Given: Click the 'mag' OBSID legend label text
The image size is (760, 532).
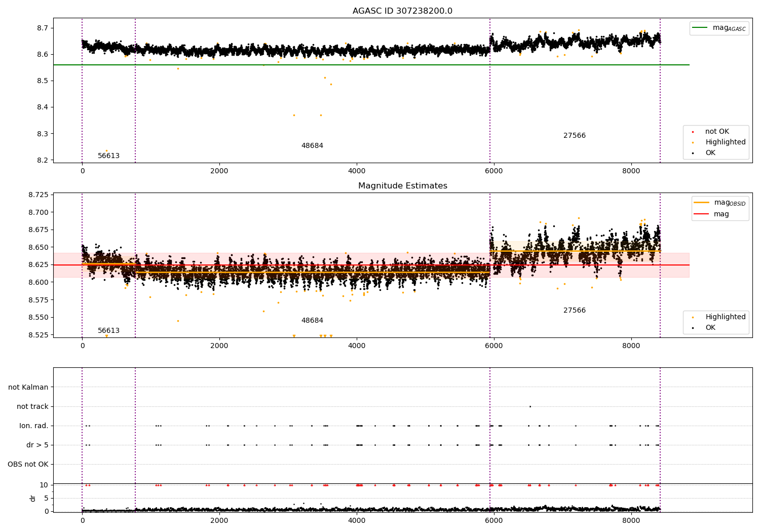Looking at the screenshot, I should tap(730, 203).
